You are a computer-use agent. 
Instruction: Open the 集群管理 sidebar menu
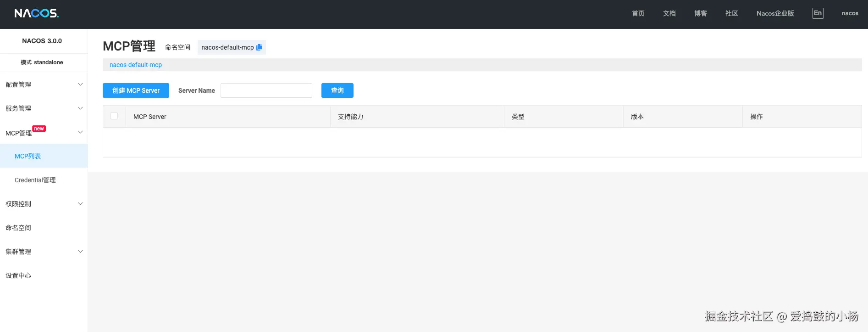44,252
